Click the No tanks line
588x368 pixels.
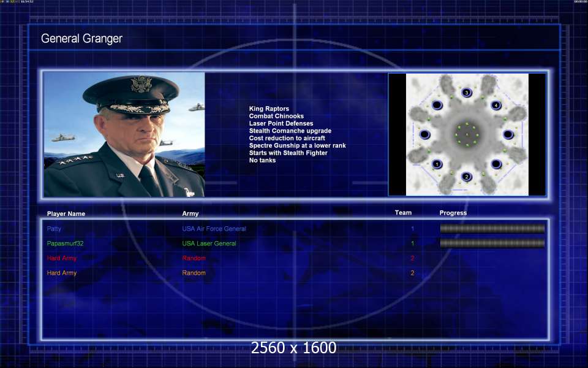point(262,160)
